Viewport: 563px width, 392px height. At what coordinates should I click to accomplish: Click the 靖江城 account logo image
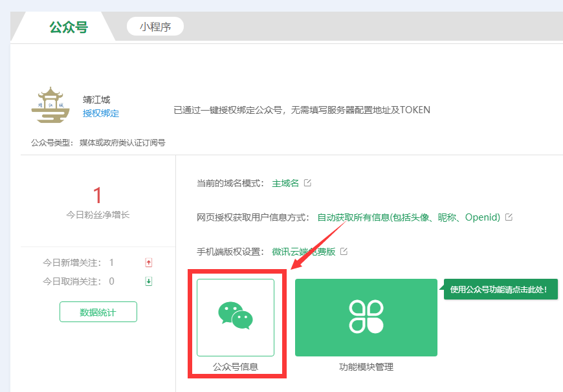pyautogui.click(x=50, y=105)
